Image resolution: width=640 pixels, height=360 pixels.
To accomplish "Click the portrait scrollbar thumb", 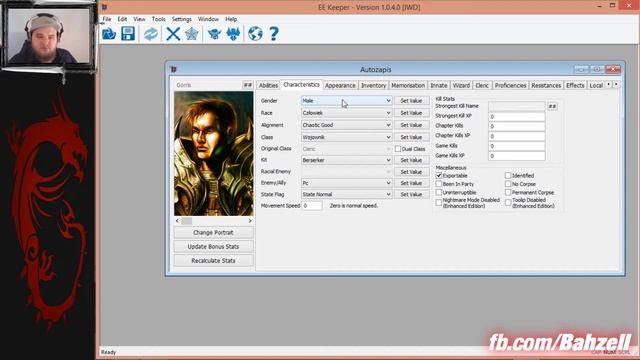I will pos(187,221).
